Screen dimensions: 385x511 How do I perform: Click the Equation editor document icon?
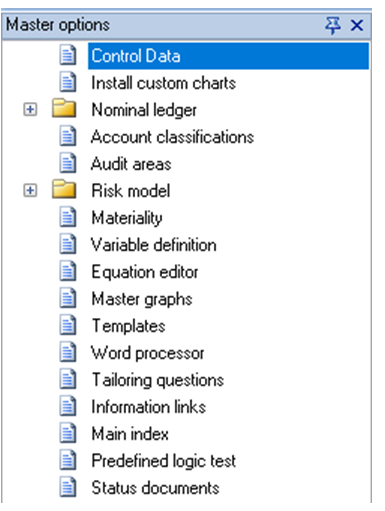click(x=68, y=271)
